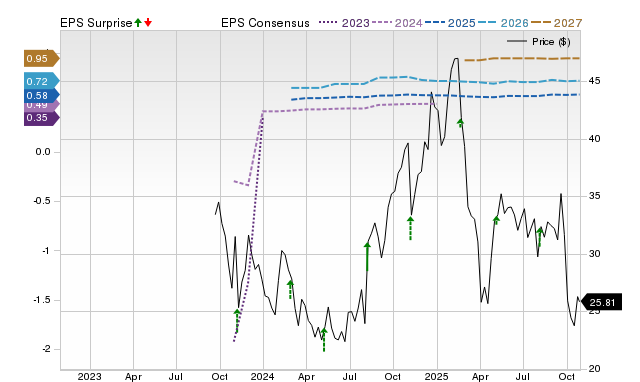The height and width of the screenshot is (382, 640).
Task: Click the -1.5 label on the EPS axis
Action: coord(41,300)
